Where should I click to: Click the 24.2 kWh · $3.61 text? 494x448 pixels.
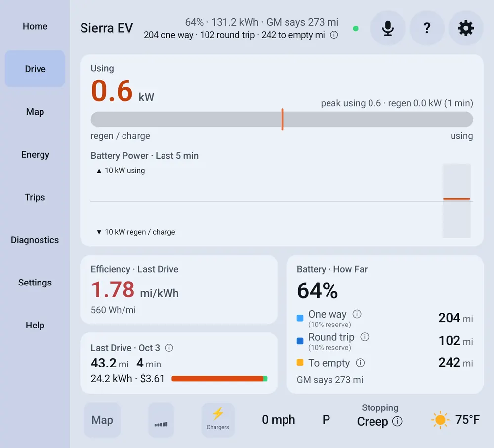point(127,379)
